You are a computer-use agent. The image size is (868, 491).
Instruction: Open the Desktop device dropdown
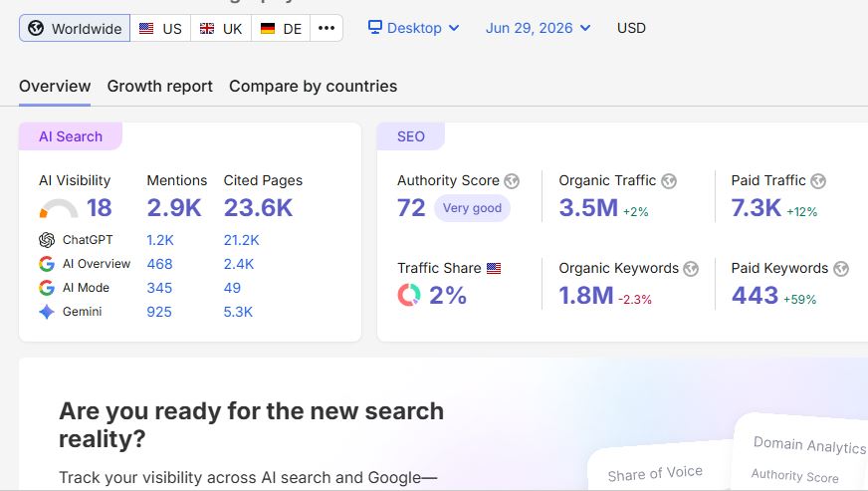pyautogui.click(x=413, y=28)
